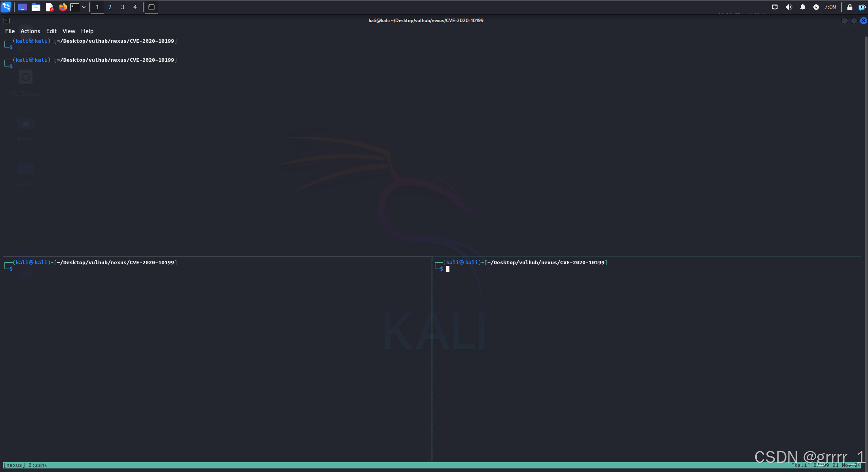Switch to workspace 2

[x=110, y=7]
